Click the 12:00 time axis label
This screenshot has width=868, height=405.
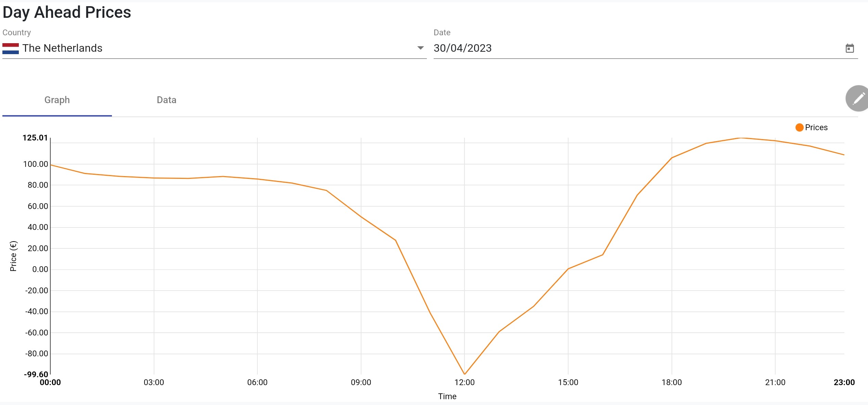[x=464, y=382]
